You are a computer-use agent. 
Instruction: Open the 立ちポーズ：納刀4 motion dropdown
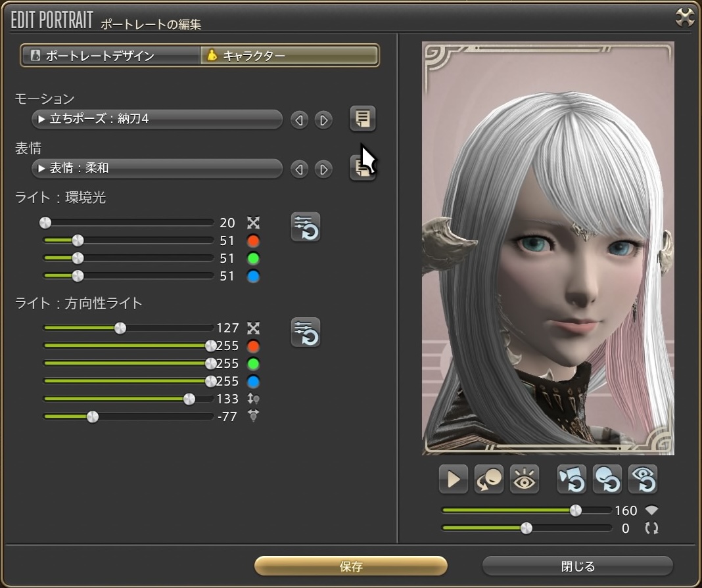[157, 120]
